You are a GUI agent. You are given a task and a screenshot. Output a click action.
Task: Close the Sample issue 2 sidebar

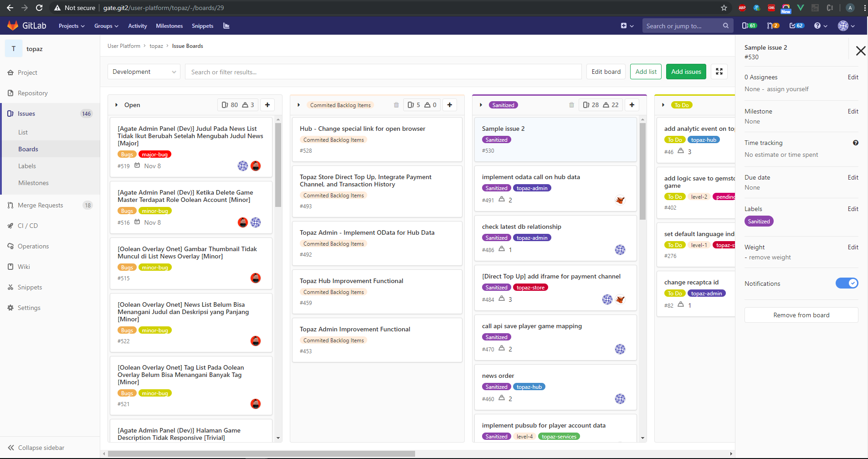(x=860, y=51)
